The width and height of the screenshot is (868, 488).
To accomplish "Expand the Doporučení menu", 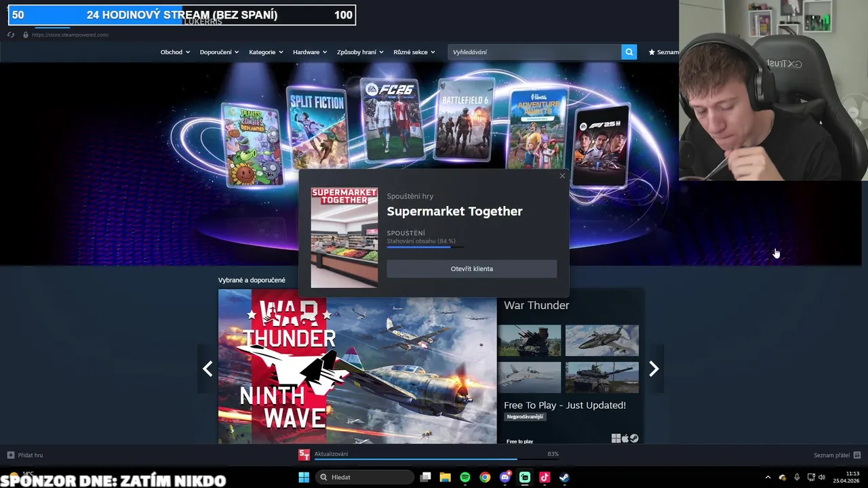I will (x=219, y=52).
